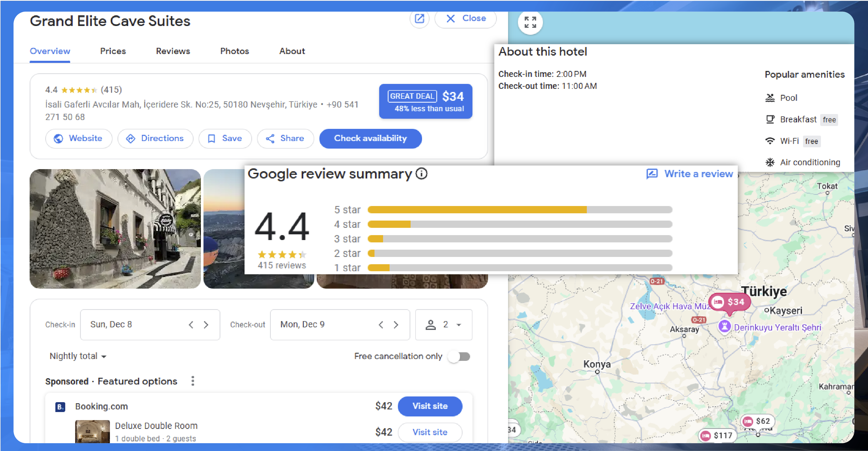This screenshot has height=451, width=868.
Task: Click the 4.4 star rating in header
Action: coord(71,90)
